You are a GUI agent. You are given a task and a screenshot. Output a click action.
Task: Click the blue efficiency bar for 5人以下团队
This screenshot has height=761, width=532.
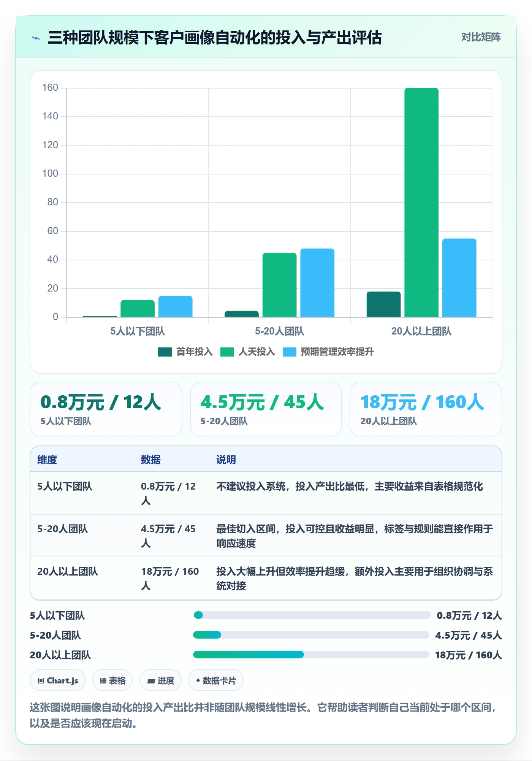176,306
